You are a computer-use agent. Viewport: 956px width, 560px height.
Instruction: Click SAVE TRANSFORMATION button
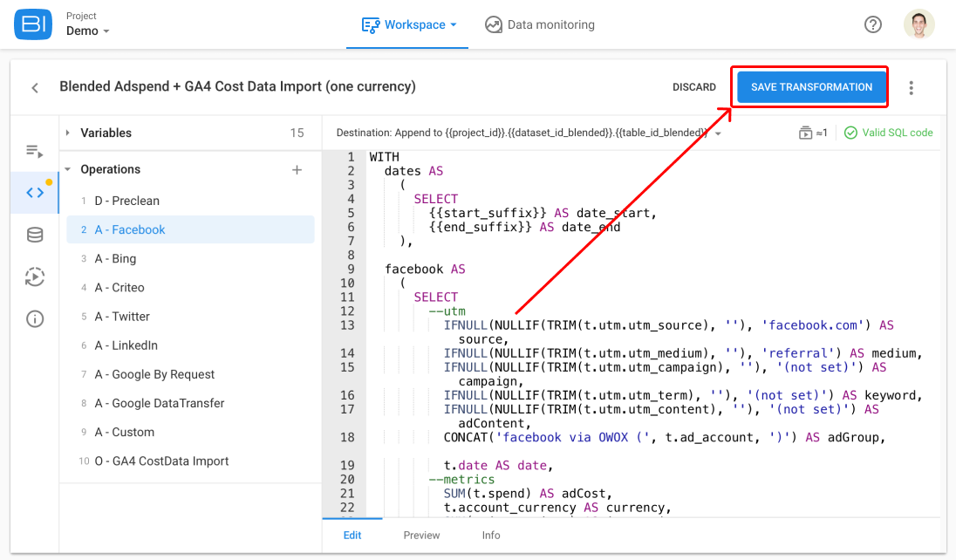[x=811, y=87]
